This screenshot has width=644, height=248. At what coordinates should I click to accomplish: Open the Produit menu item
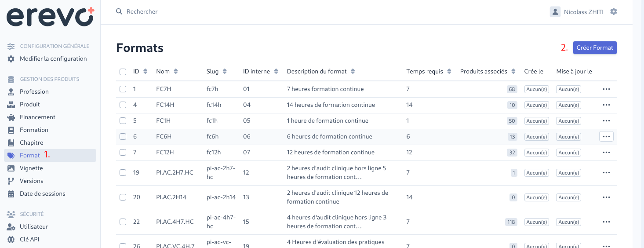click(30, 104)
